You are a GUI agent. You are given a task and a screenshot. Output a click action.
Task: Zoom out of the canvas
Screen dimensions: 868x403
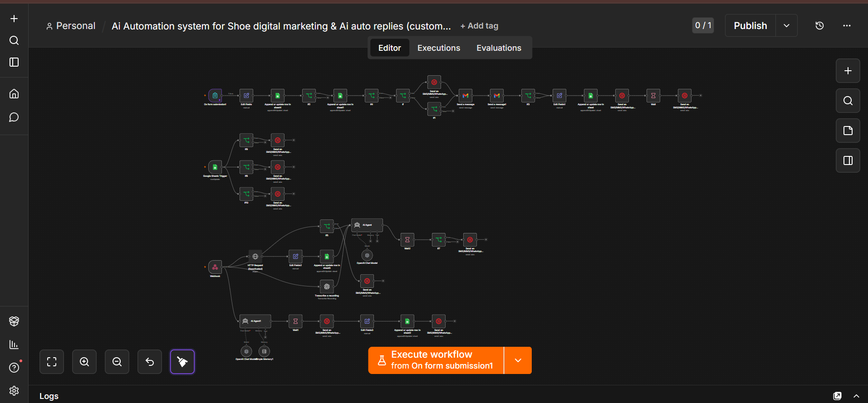117,362
